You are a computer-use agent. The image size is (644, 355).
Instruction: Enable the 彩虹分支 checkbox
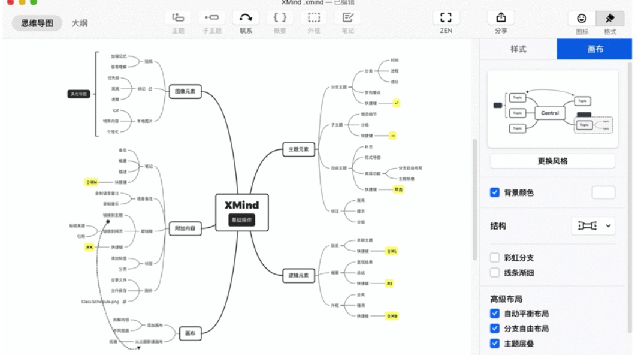coord(495,257)
